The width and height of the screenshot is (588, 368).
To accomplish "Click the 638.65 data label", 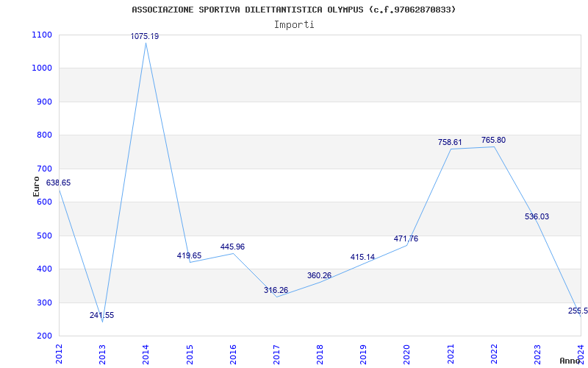I will click(x=58, y=183).
